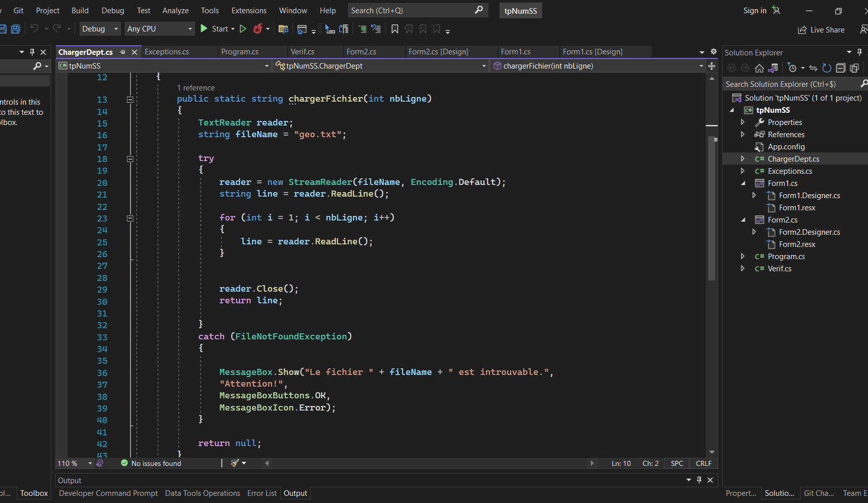
Task: Expand the Properties node in Solution Explorer
Action: tap(743, 122)
